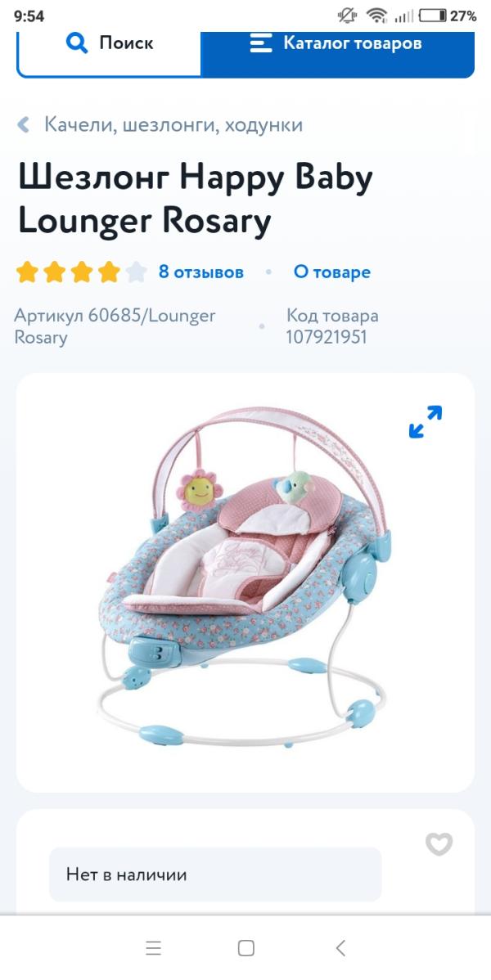
Task: Expand product image with fullscreen arrows
Action: tap(426, 422)
